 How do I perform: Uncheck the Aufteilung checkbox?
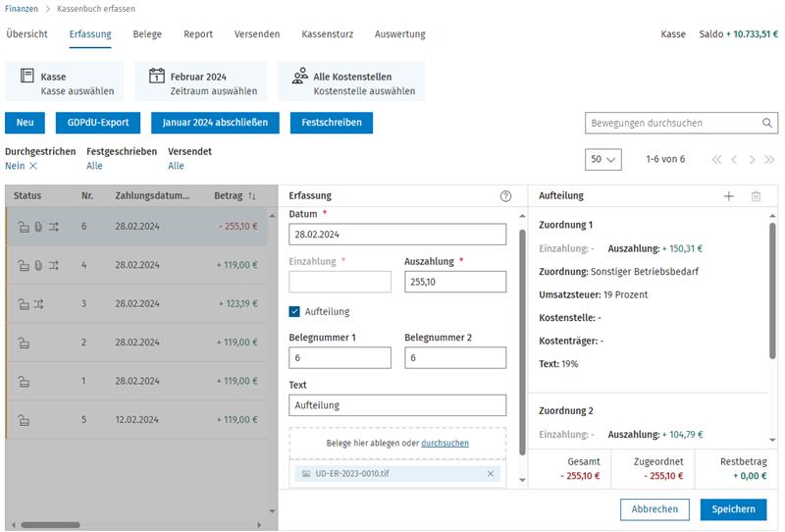tap(294, 311)
